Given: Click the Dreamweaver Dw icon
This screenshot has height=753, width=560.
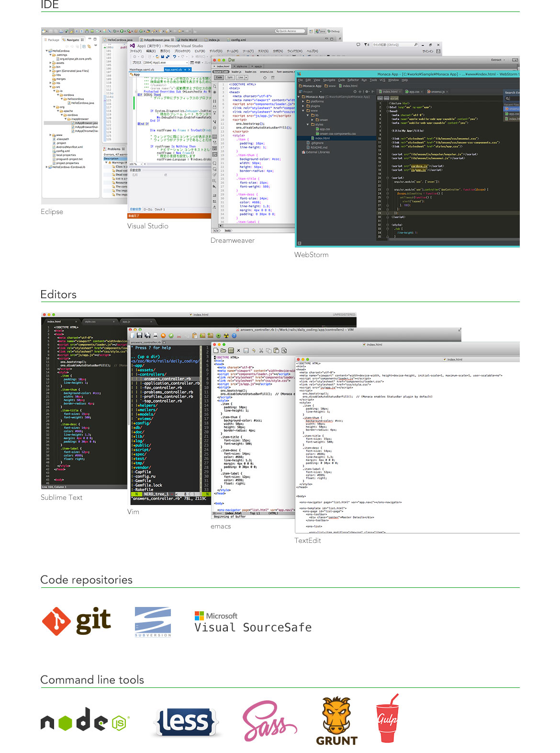Looking at the screenshot, I should (232, 60).
